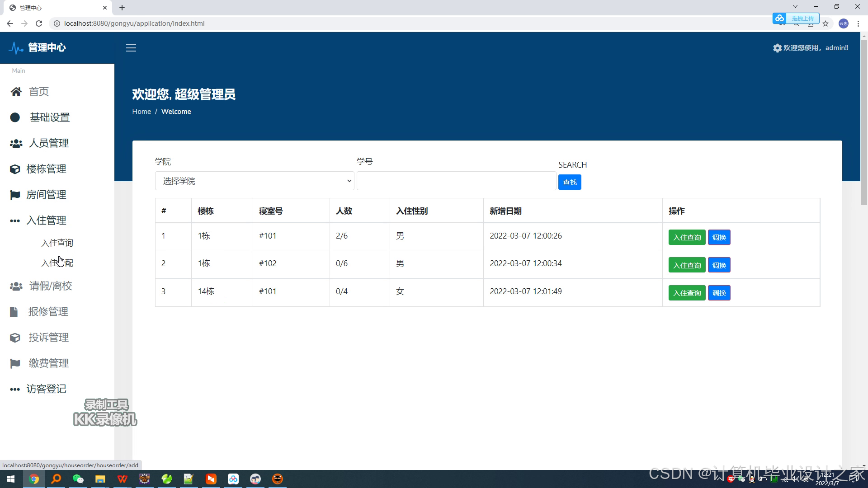
Task: Click the blue 查找 search button
Action: coord(570,183)
